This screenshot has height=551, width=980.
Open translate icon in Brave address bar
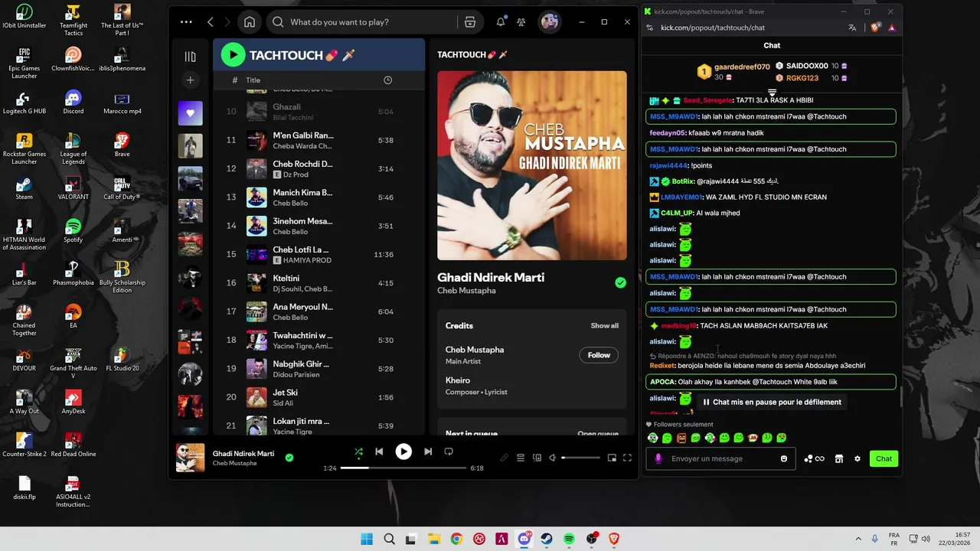tap(852, 28)
